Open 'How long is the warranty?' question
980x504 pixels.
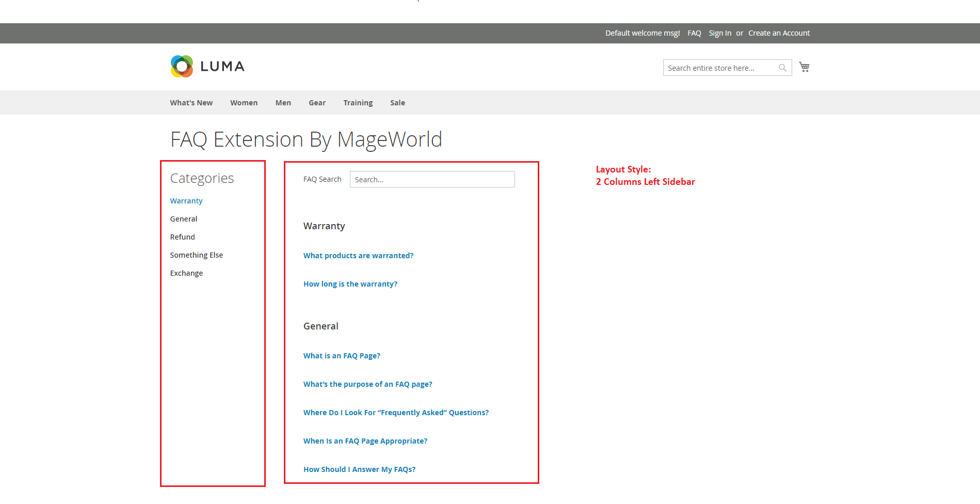[350, 284]
